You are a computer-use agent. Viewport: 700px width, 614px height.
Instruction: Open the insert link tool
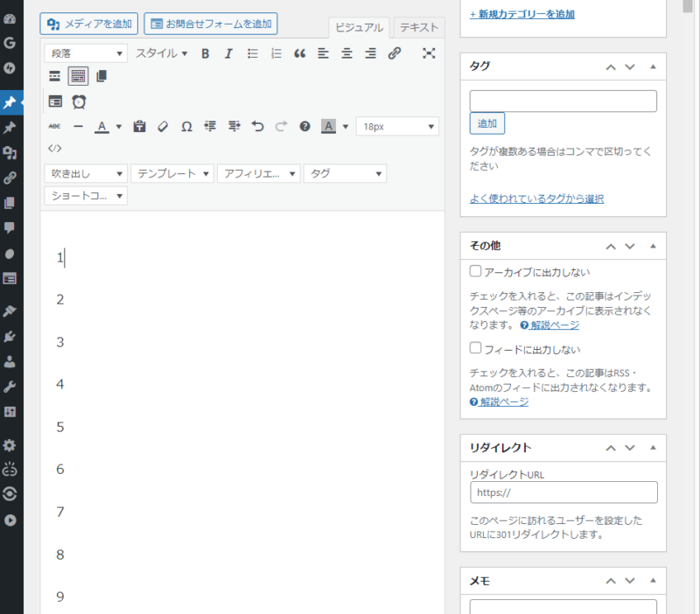395,53
